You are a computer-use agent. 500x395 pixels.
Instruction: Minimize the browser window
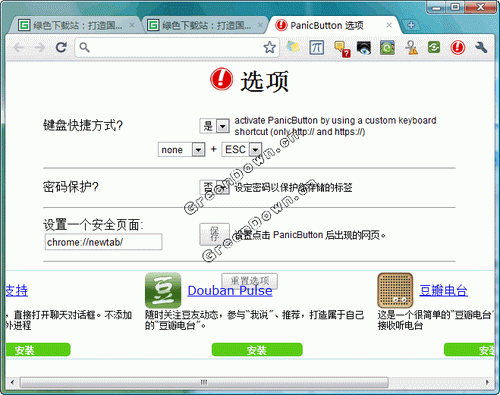(x=437, y=7)
